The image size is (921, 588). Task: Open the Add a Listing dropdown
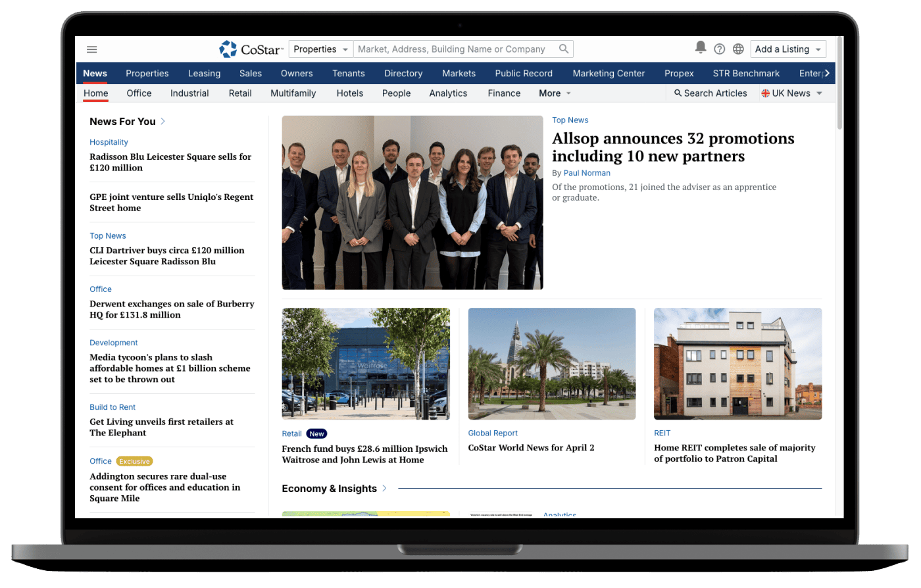(x=788, y=49)
